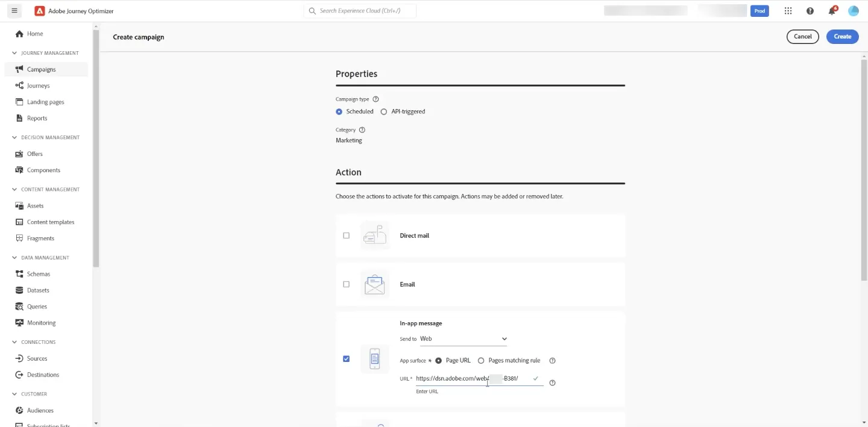Collapse the Data Management section
The height and width of the screenshot is (427, 868).
(x=14, y=258)
